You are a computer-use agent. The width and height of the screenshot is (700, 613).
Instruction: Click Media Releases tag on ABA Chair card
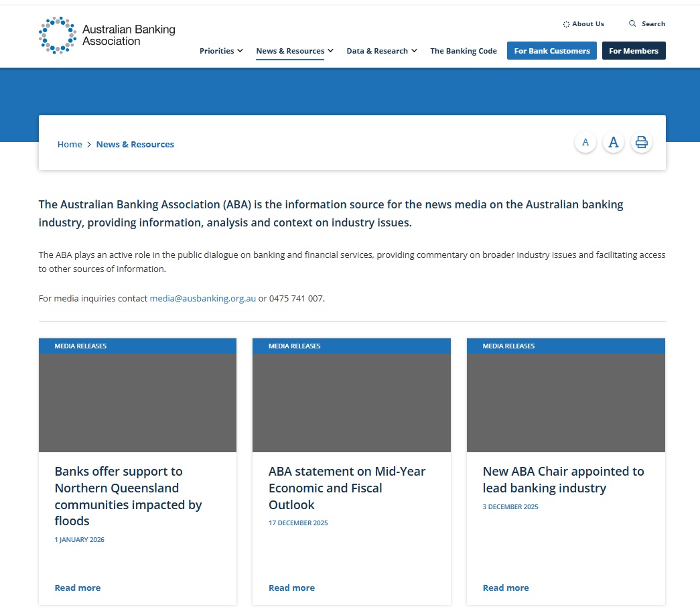pyautogui.click(x=508, y=346)
